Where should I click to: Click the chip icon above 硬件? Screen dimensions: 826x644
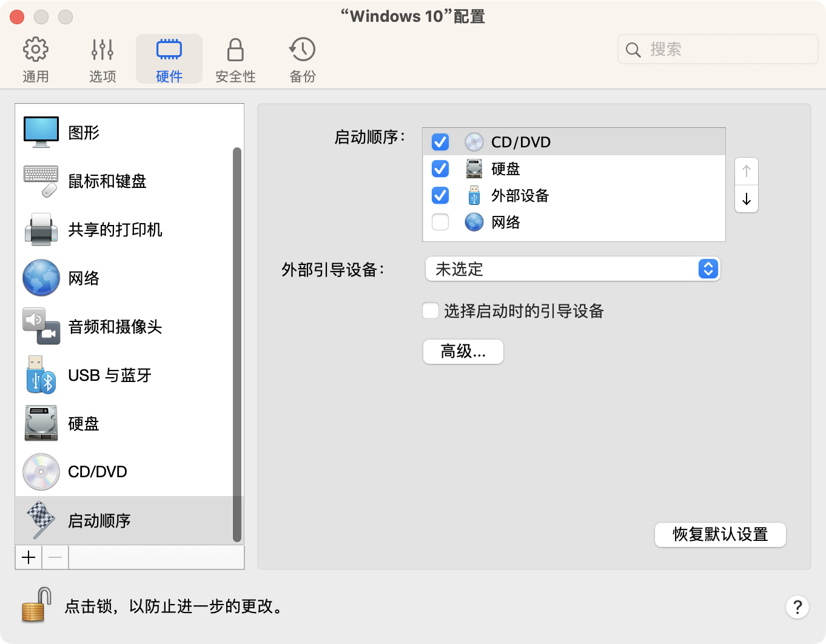tap(169, 49)
